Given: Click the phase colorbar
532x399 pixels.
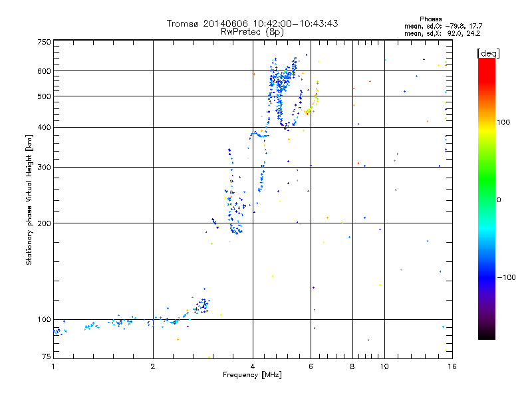Looking at the screenshot, I should [487, 198].
